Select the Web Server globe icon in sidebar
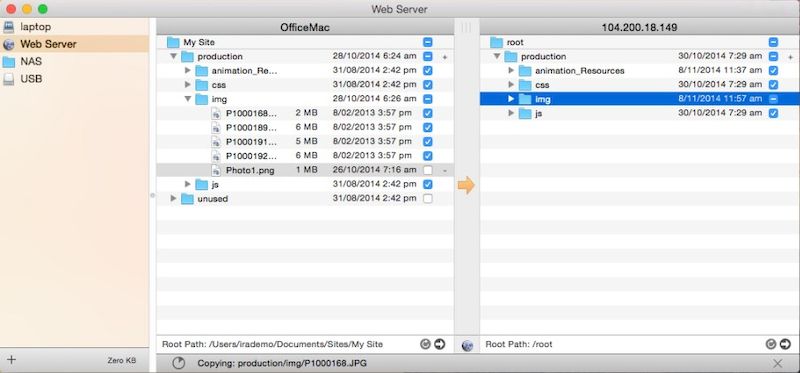 click(x=9, y=44)
